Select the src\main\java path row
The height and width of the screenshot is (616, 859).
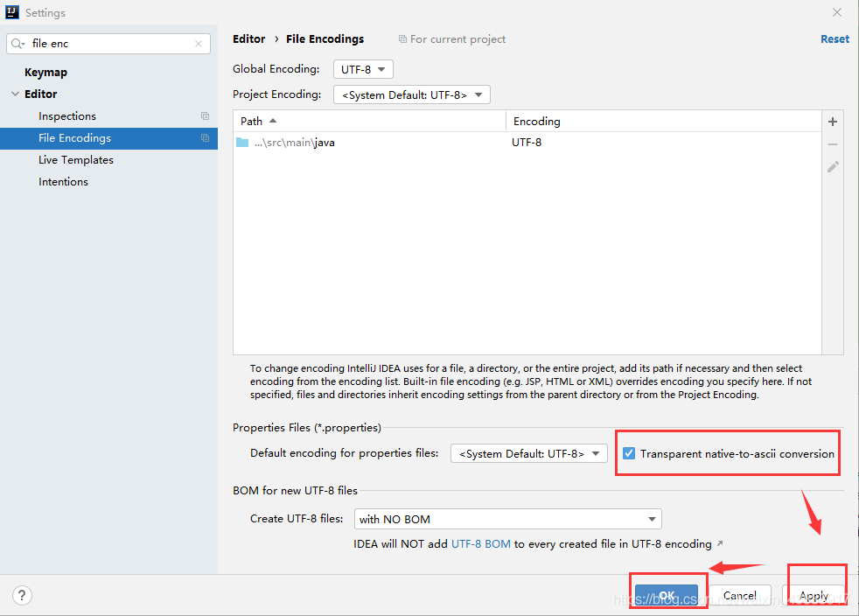[527, 143]
